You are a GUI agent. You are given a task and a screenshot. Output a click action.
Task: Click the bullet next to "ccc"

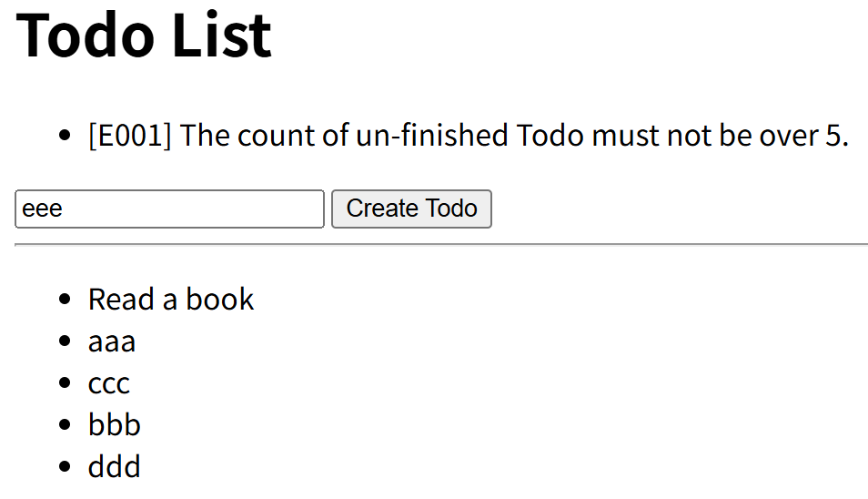click(x=64, y=383)
